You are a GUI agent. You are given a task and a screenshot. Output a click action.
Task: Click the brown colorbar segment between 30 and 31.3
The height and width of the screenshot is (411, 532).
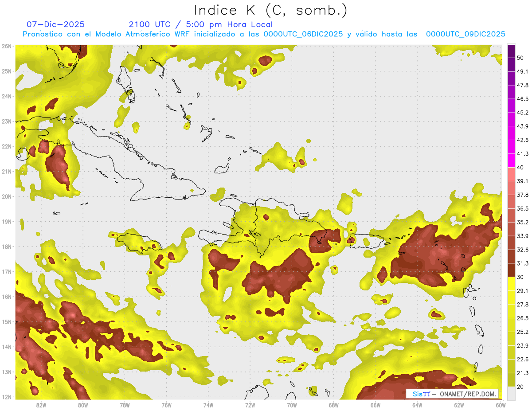511,270
